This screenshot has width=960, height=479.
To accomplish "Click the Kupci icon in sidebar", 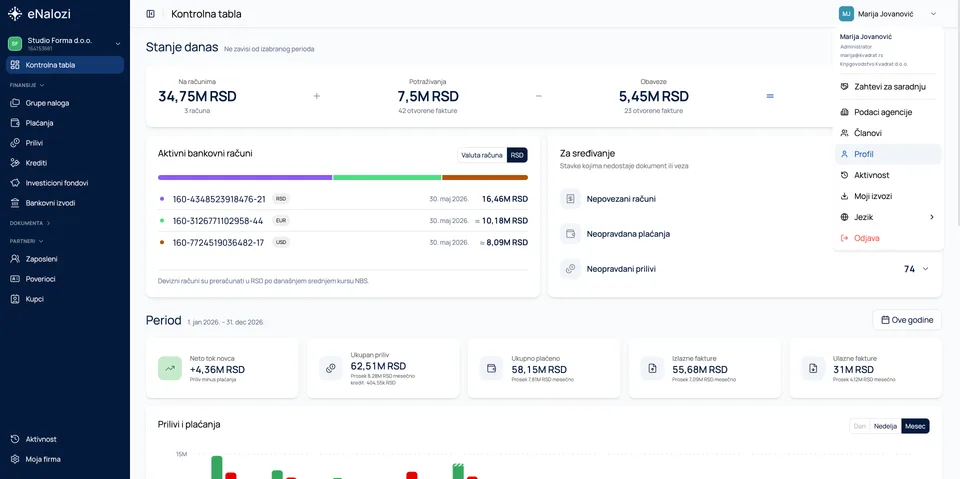I will click(x=15, y=299).
